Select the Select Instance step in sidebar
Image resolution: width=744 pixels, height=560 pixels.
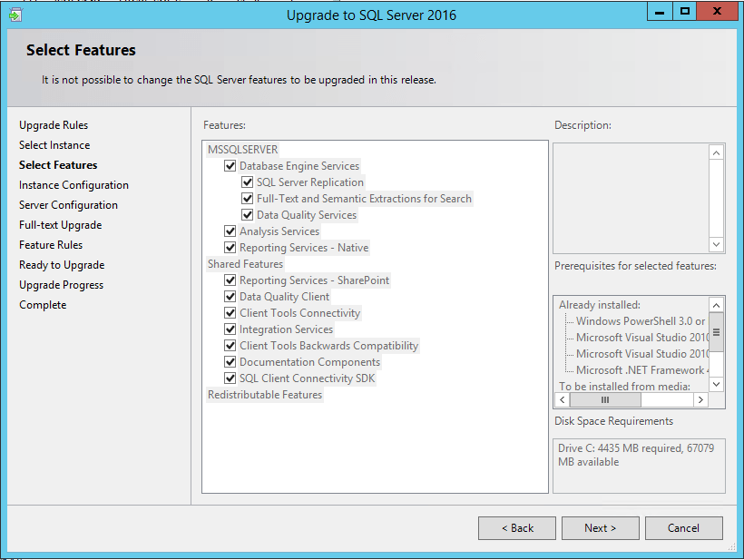pyautogui.click(x=54, y=144)
